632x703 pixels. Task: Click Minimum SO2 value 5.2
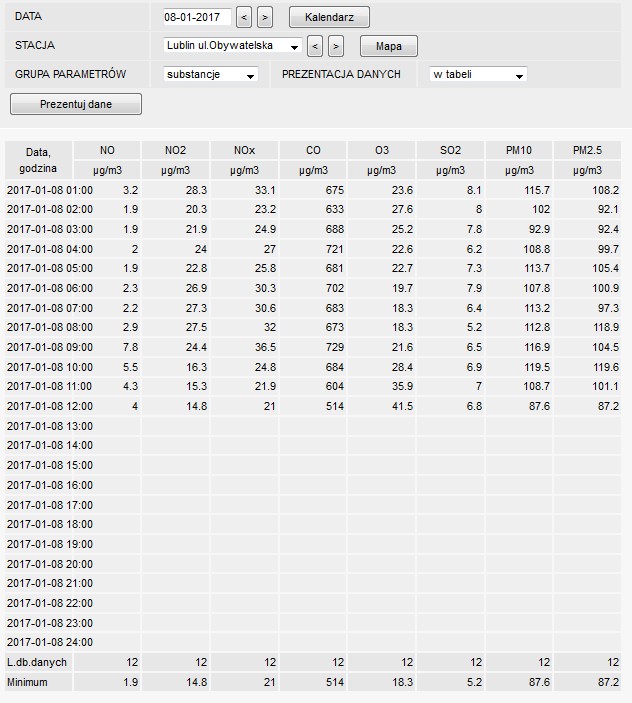(474, 682)
